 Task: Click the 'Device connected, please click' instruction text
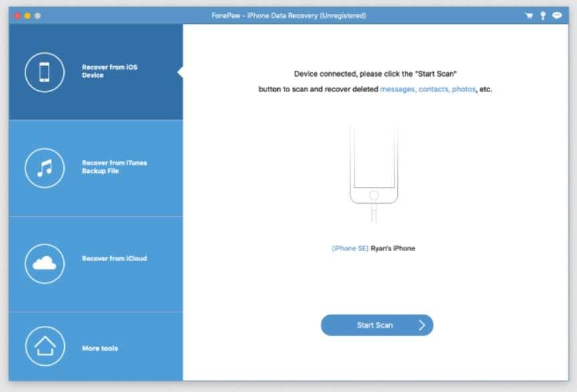coord(375,73)
